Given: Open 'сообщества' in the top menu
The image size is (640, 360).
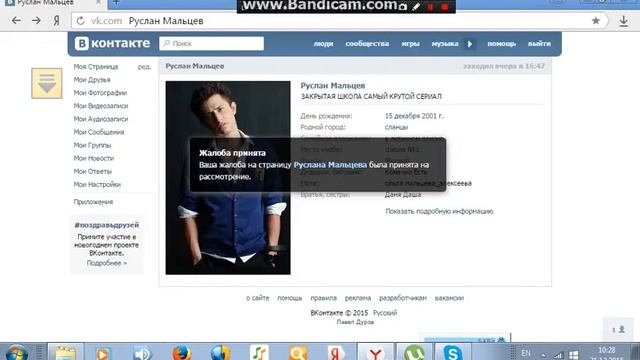Looking at the screenshot, I should pyautogui.click(x=367, y=44).
